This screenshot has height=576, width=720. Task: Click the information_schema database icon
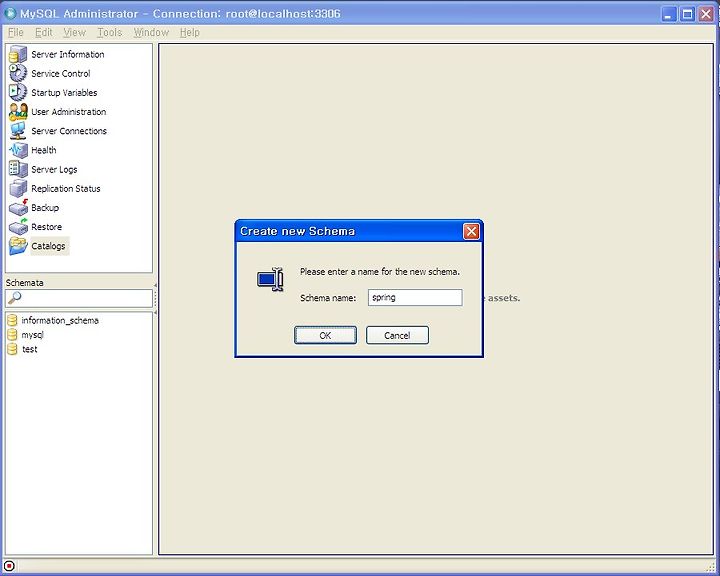click(x=12, y=321)
